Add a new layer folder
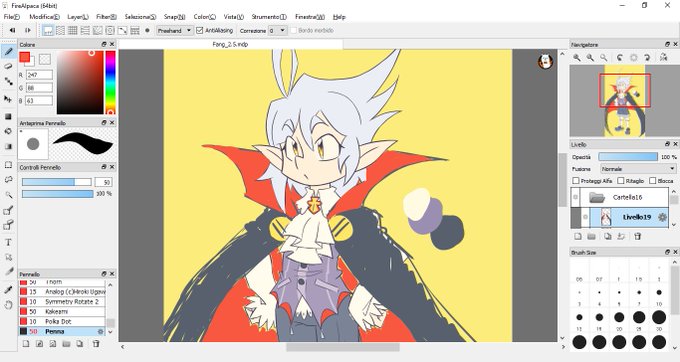 coord(592,236)
